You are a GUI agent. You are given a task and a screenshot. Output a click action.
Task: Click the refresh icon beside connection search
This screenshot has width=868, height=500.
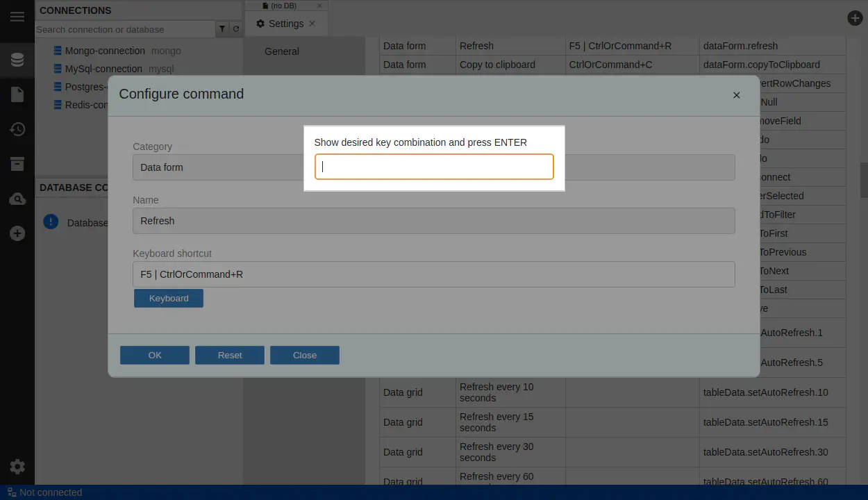[x=236, y=29]
